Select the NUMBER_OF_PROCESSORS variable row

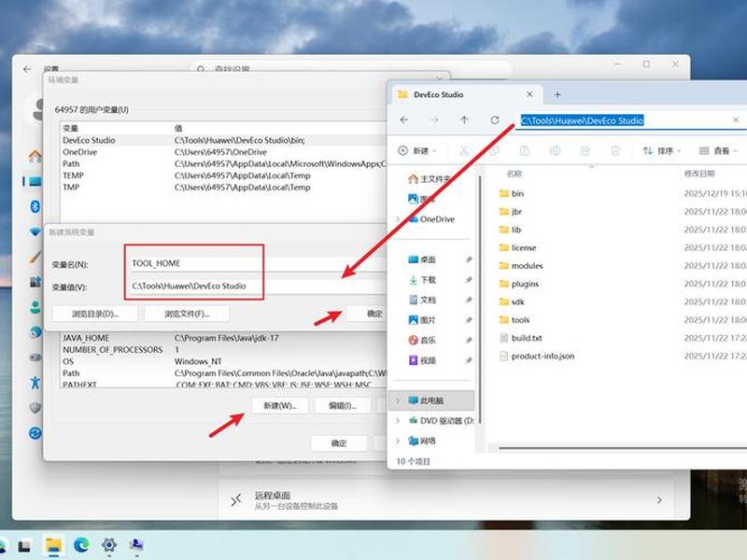[x=224, y=350]
